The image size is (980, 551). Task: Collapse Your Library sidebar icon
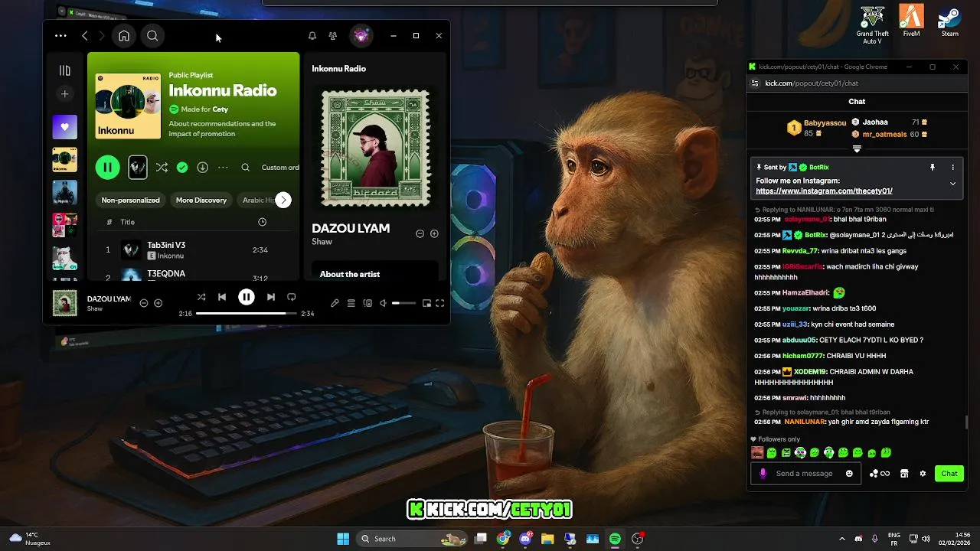65,70
